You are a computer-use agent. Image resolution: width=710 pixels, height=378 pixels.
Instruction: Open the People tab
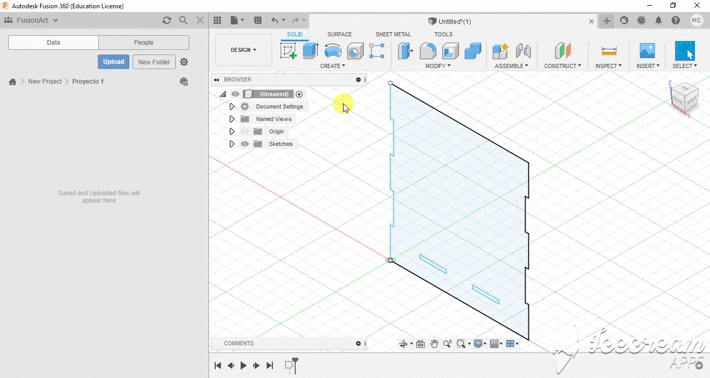coord(144,43)
